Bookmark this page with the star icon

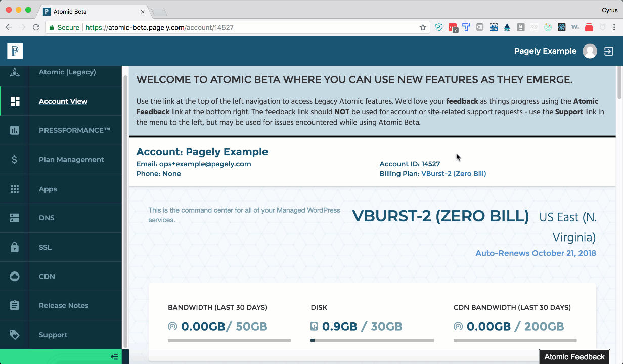423,27
